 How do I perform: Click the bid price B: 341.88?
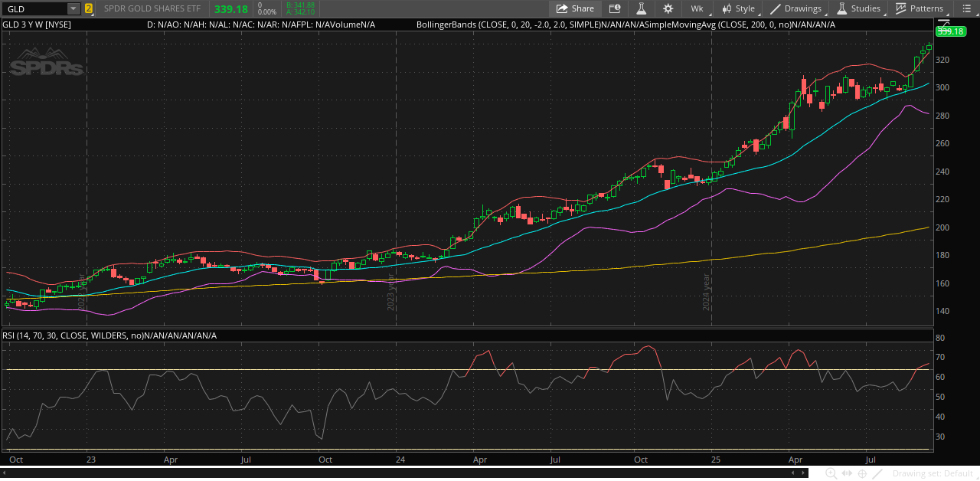(300, 5)
